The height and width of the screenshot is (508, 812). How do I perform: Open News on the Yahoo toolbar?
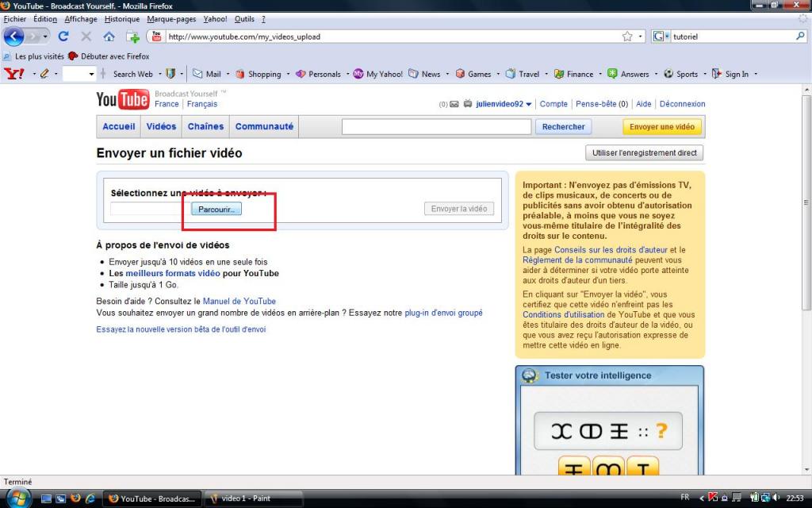[x=425, y=74]
